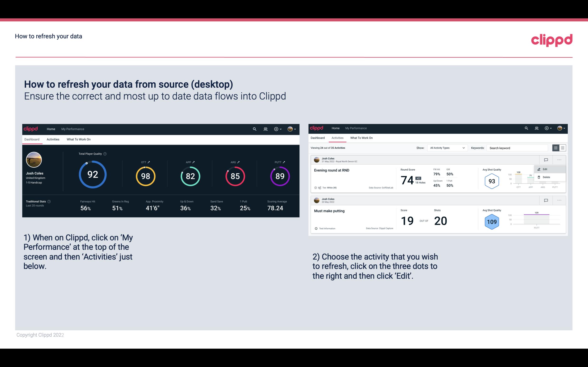588x367 pixels.
Task: Click Delete on the Evening round activity
Action: [546, 177]
